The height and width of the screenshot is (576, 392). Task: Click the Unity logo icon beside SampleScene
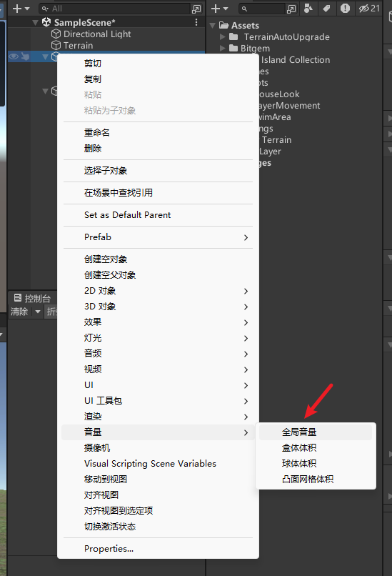click(46, 22)
